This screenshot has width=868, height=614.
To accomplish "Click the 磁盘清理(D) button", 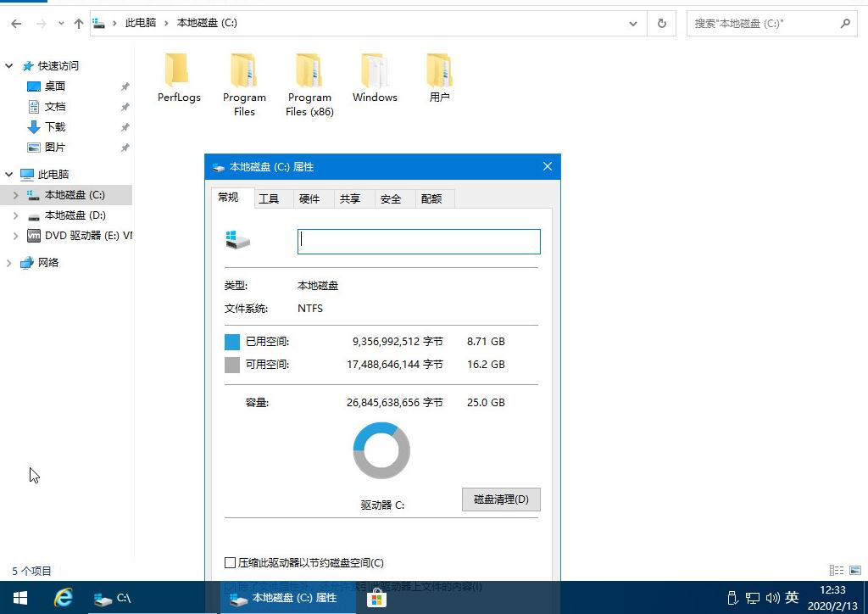I will click(501, 500).
